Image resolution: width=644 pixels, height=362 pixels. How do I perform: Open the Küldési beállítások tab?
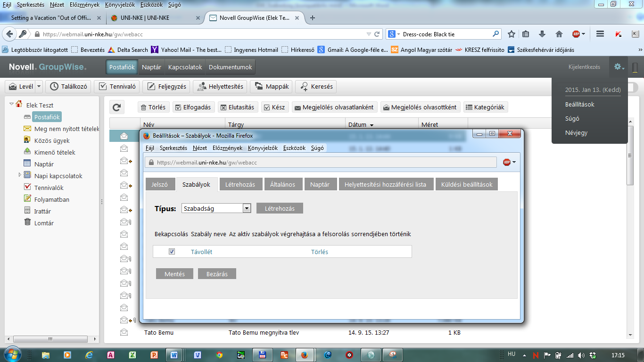click(x=467, y=184)
